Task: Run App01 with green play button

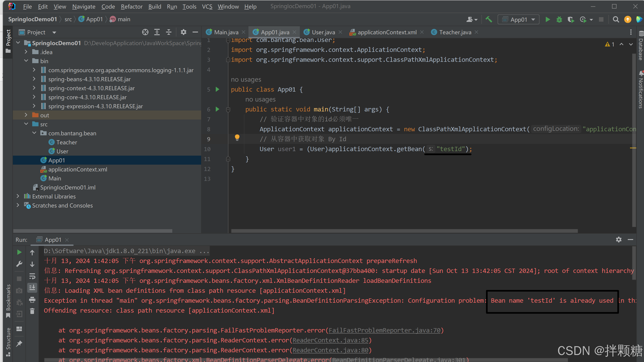Action: click(x=548, y=19)
